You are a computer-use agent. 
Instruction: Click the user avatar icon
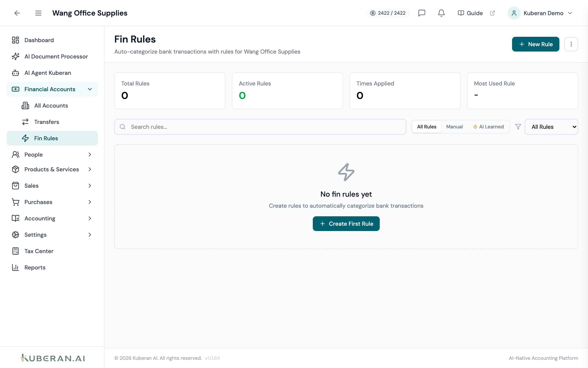click(x=514, y=13)
